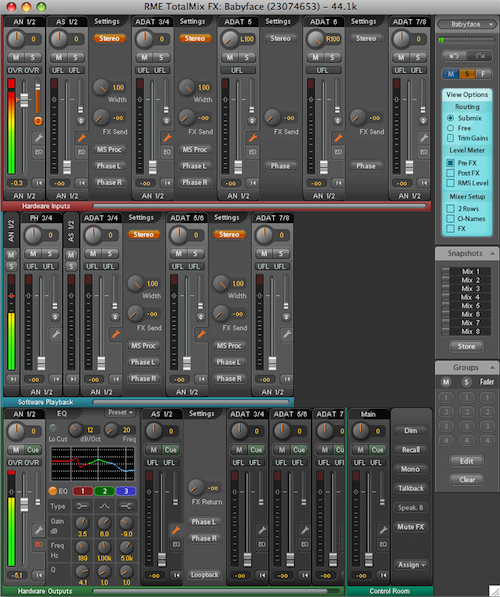The width and height of the screenshot is (500, 597).
Task: Enable RMS Level checkbox
Action: click(x=450, y=183)
